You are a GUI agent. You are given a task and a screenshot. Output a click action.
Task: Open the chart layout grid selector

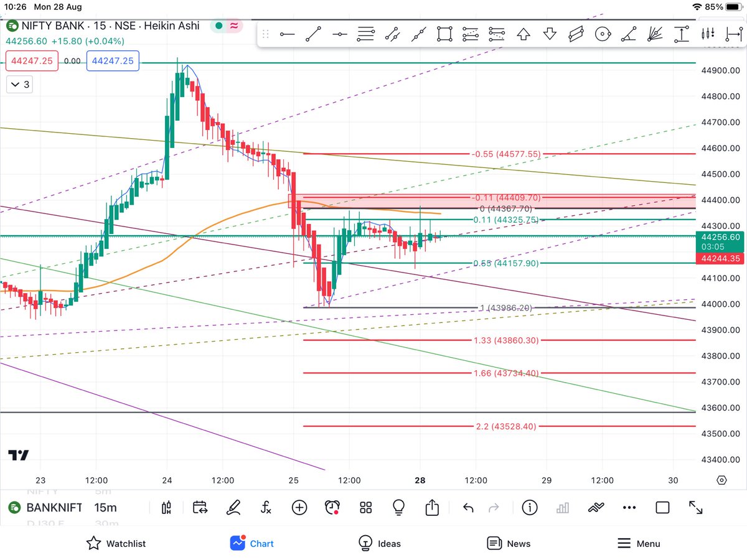click(x=365, y=508)
